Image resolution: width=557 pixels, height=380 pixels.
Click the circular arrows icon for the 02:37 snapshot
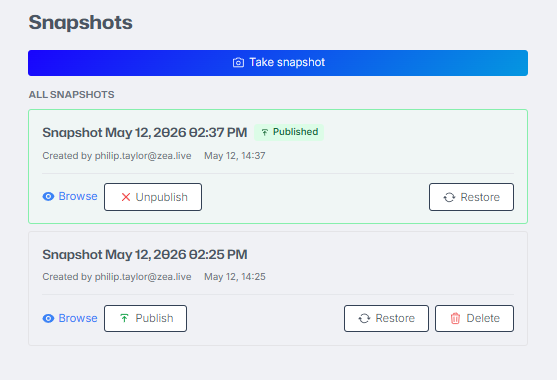click(x=449, y=197)
